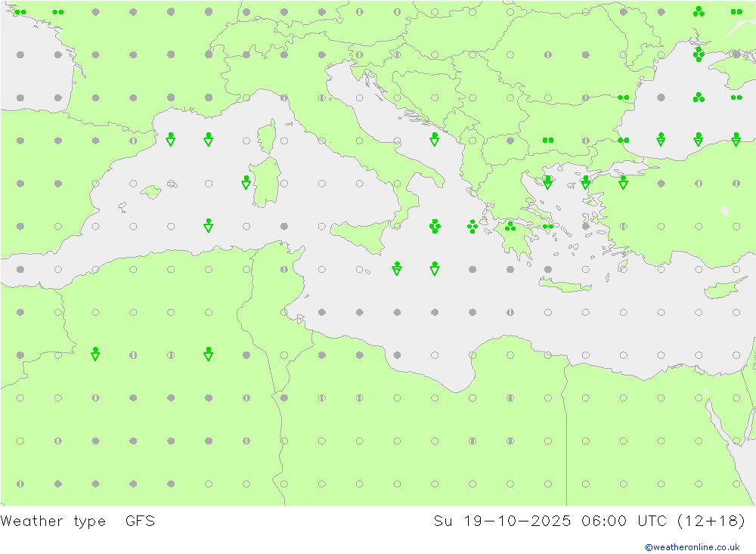Click the two-dot rain symbol inside Bulgaria
The width and height of the screenshot is (756, 554).
548,141
